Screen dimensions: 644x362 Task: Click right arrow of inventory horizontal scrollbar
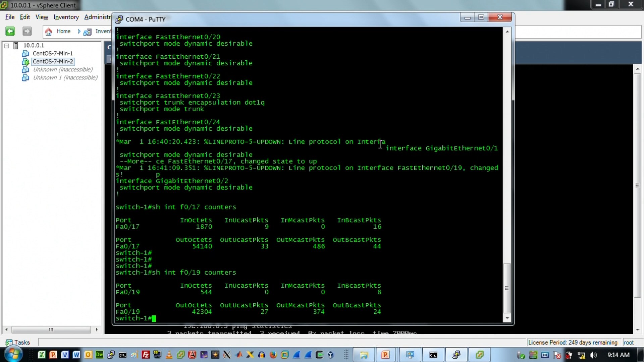pos(97,330)
